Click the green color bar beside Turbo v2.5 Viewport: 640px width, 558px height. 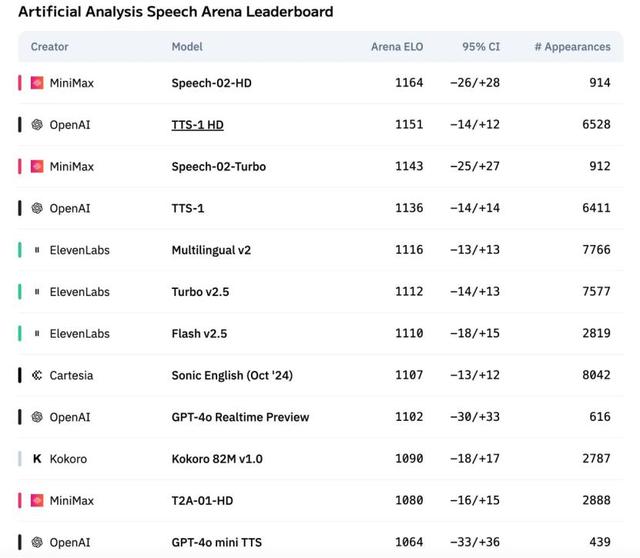point(19,292)
